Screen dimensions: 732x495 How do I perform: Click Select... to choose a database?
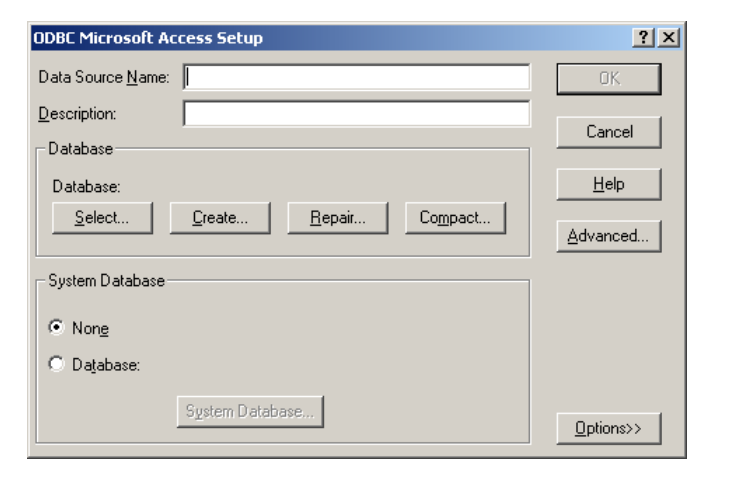coord(102,218)
